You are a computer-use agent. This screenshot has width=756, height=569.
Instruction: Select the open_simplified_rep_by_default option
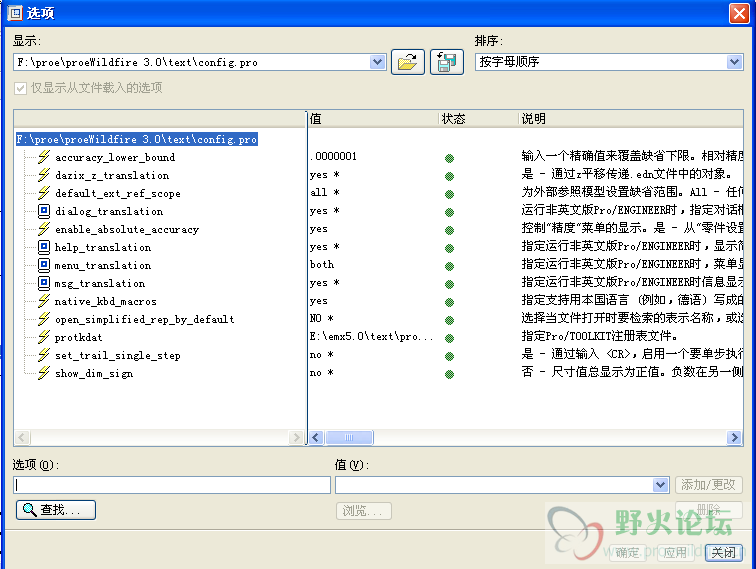145,319
